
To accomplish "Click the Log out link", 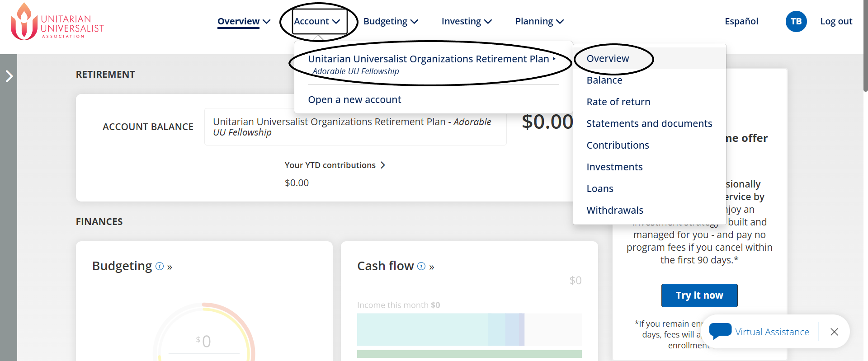I will pyautogui.click(x=836, y=21).
